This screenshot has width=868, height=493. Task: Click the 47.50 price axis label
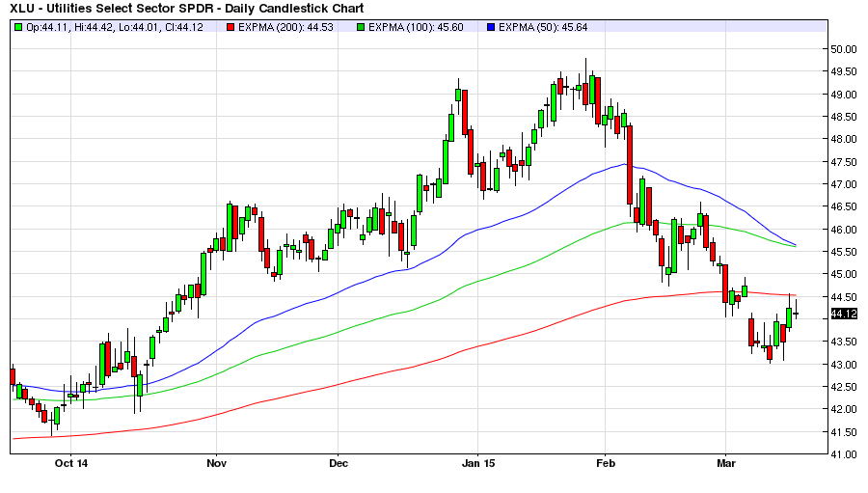[x=844, y=162]
